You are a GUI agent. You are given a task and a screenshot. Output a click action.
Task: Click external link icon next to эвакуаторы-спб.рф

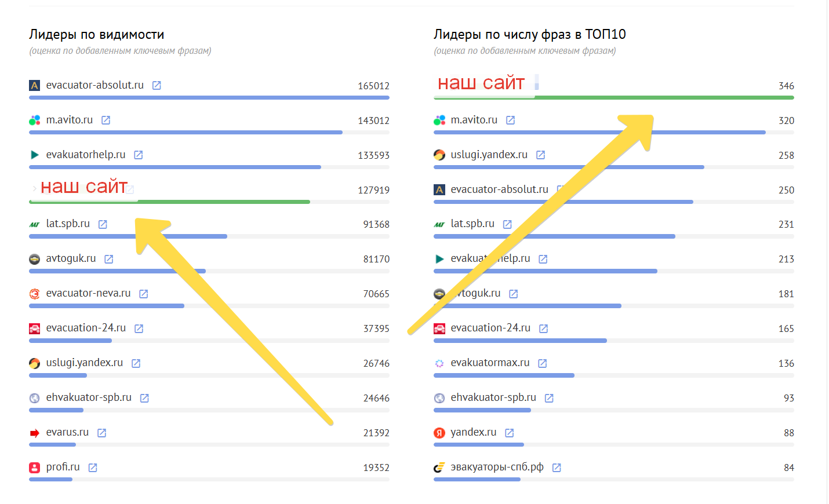click(x=557, y=468)
